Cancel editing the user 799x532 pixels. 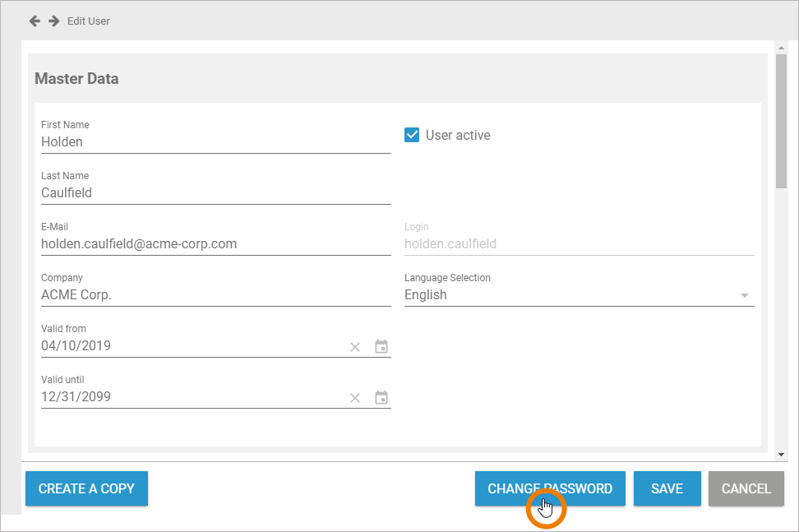746,488
